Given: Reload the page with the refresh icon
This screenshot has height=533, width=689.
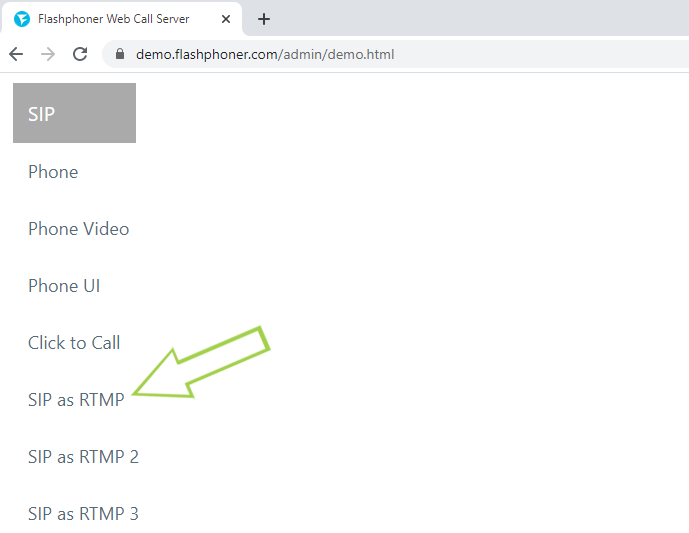Looking at the screenshot, I should pos(80,54).
